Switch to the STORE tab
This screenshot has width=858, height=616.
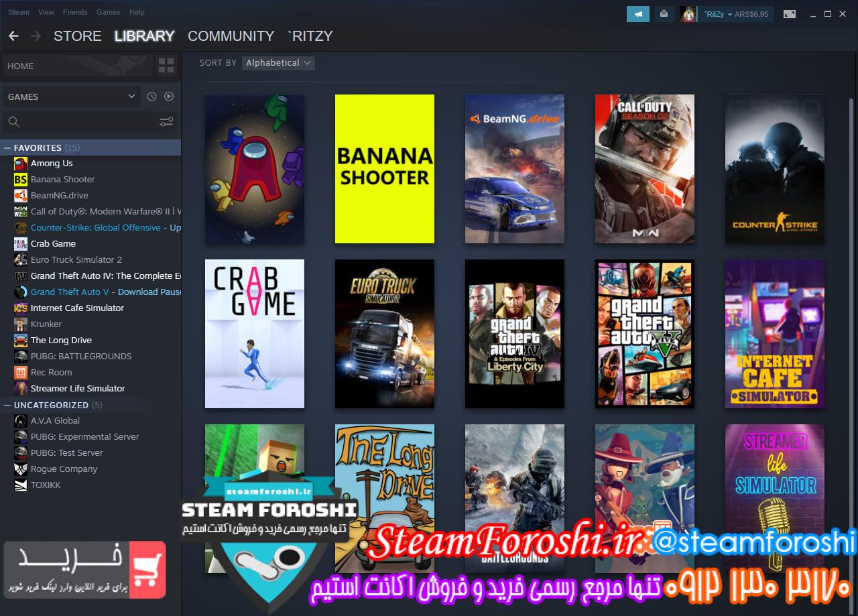78,36
